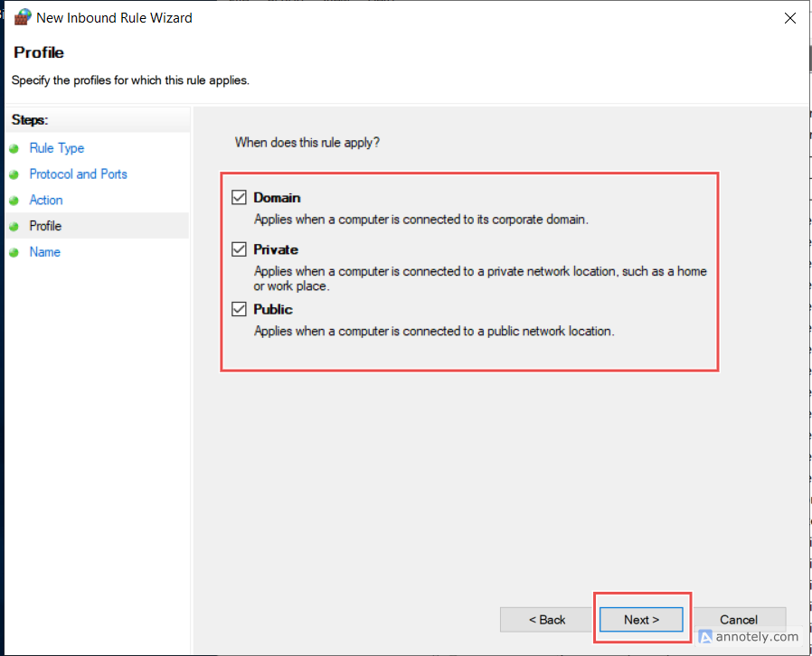This screenshot has width=812, height=656.
Task: Disable the Public profile checkbox
Action: (x=240, y=309)
